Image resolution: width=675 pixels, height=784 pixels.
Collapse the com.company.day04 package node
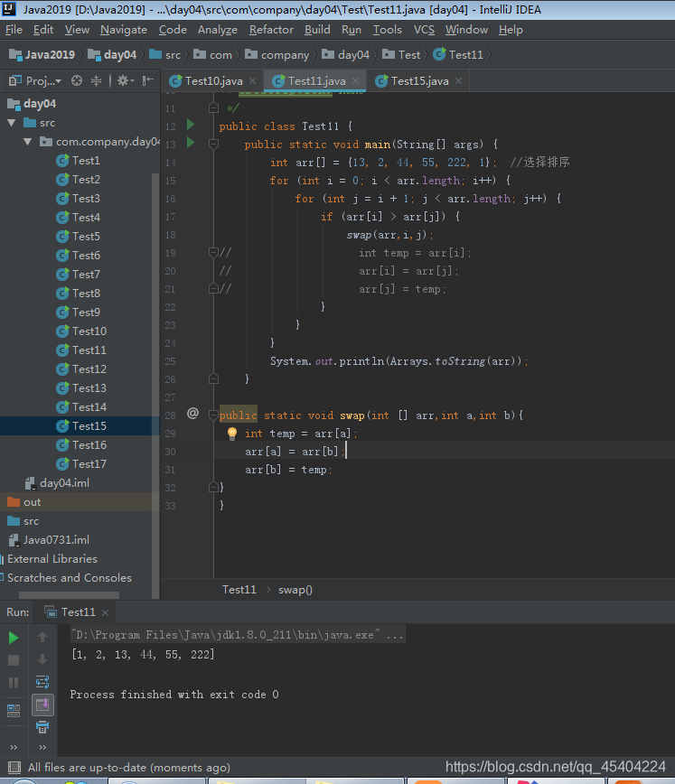[27, 142]
